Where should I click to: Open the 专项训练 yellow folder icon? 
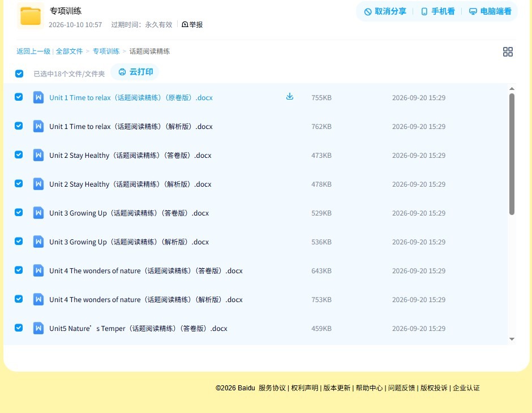coord(31,16)
